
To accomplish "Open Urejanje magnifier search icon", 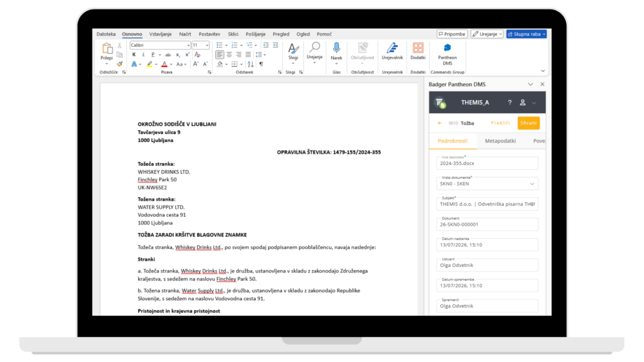I will tap(314, 48).
